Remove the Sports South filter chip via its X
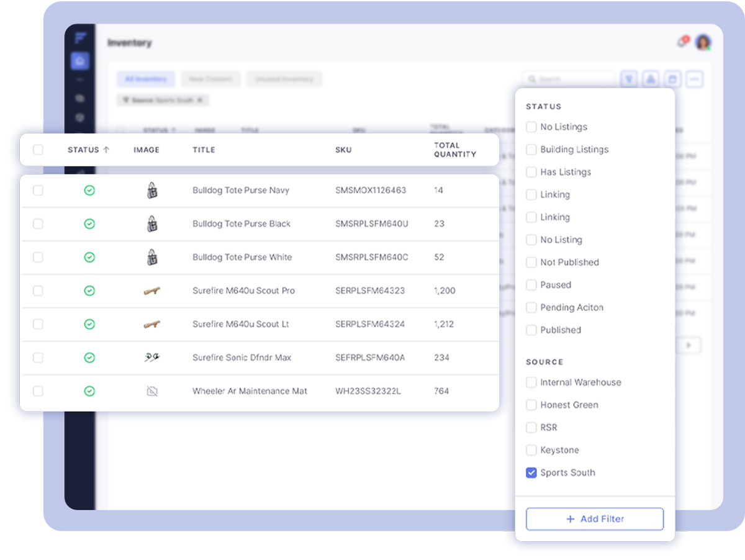This screenshot has height=560, width=745. coord(199,99)
